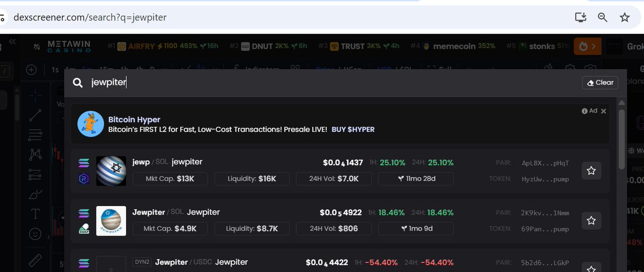Click Solana chain icon in jewp row
This screenshot has height=272, width=644.
[x=84, y=163]
